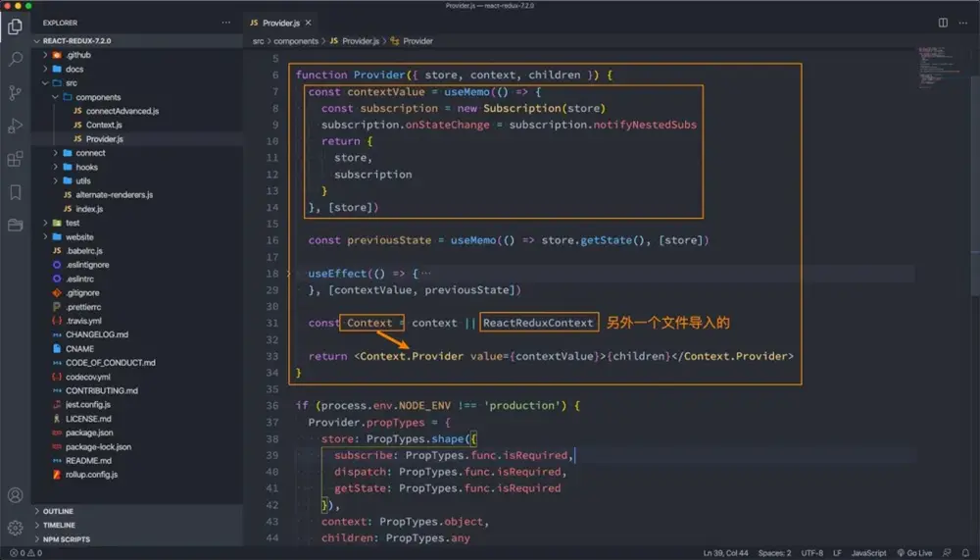Click the Accounts icon in activity bar
Viewport: 980px width, 560px height.
pyautogui.click(x=15, y=496)
